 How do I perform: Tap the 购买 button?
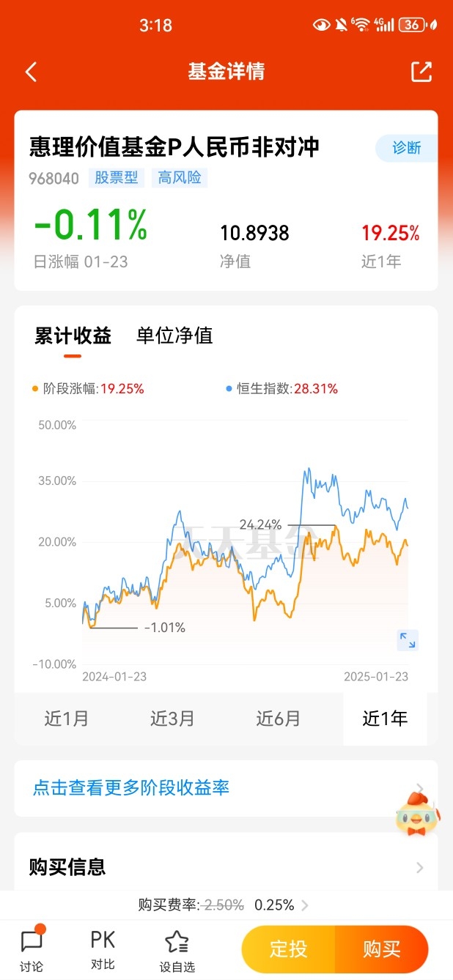[382, 950]
